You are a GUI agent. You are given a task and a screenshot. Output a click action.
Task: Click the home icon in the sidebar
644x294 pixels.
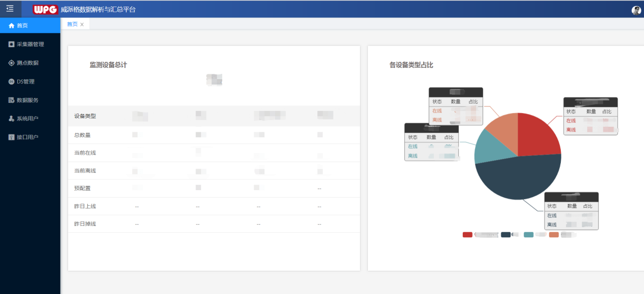11,25
